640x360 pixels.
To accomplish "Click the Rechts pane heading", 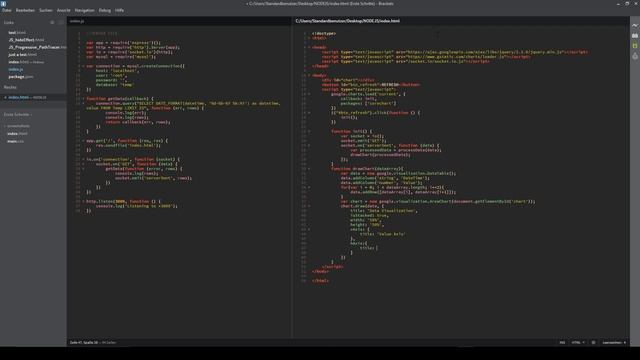I will tap(10, 87).
